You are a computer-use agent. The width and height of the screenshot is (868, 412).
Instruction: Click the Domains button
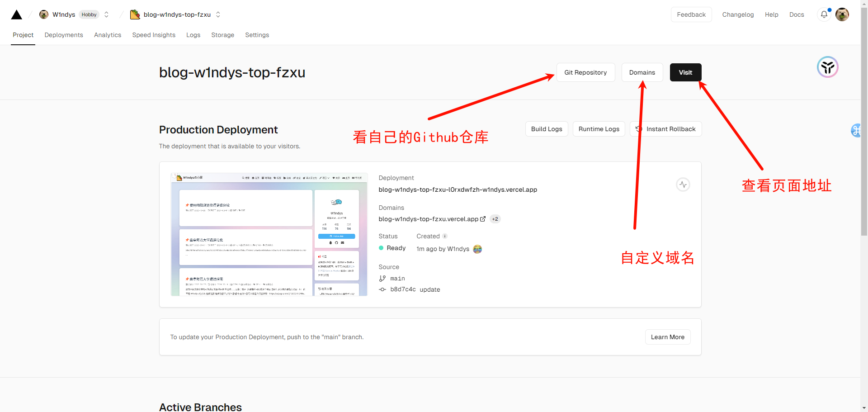[x=642, y=72]
